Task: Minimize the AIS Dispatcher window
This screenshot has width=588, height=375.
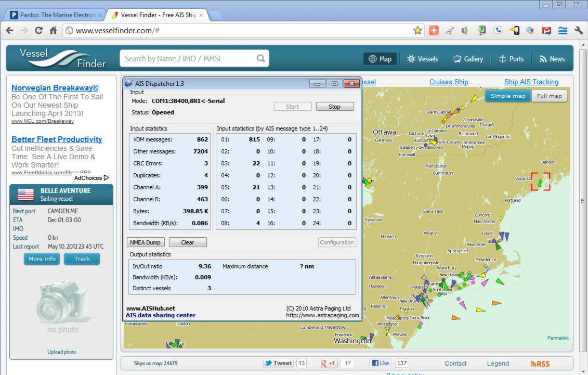Action: tap(317, 84)
